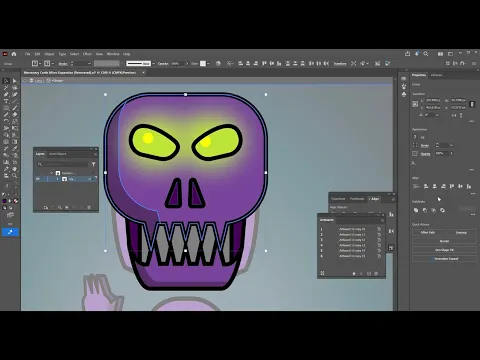
Task: Apply Exclude in Properties Pathfinder section
Action: [442, 210]
